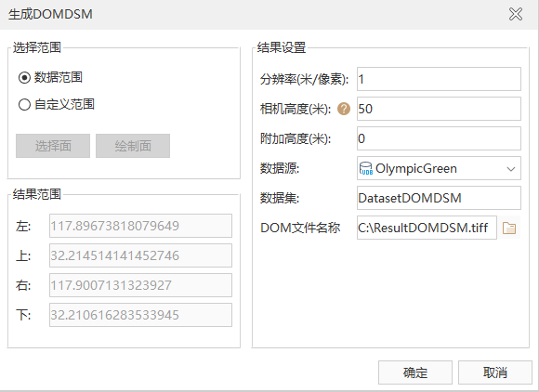The width and height of the screenshot is (539, 392).
Task: Click the 绘制面 button
Action: [133, 146]
